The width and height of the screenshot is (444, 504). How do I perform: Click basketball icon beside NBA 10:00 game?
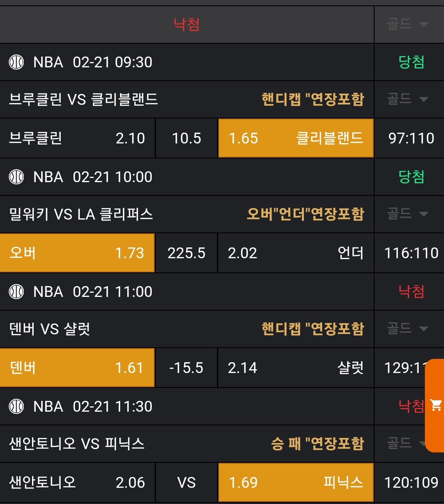pyautogui.click(x=17, y=177)
